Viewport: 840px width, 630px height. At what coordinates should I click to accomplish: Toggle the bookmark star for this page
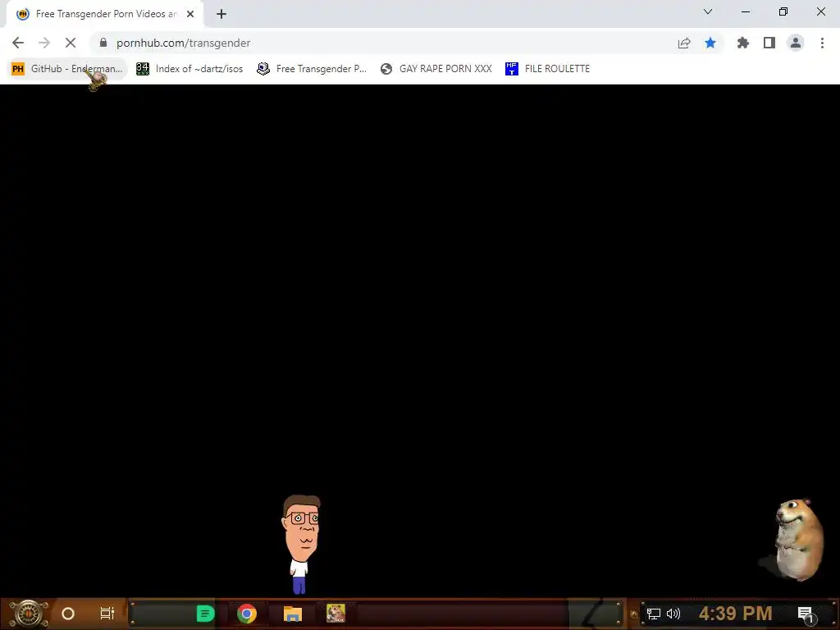(x=710, y=43)
